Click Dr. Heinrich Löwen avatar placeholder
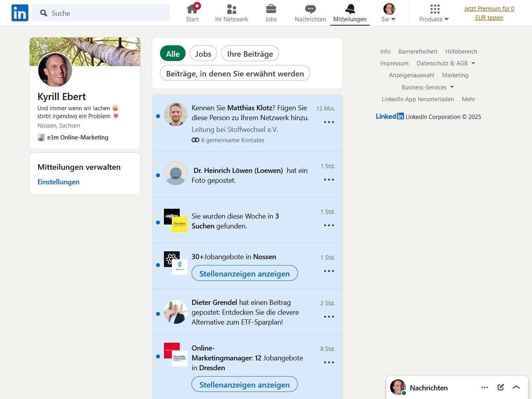This screenshot has height=399, width=532. 176,173
